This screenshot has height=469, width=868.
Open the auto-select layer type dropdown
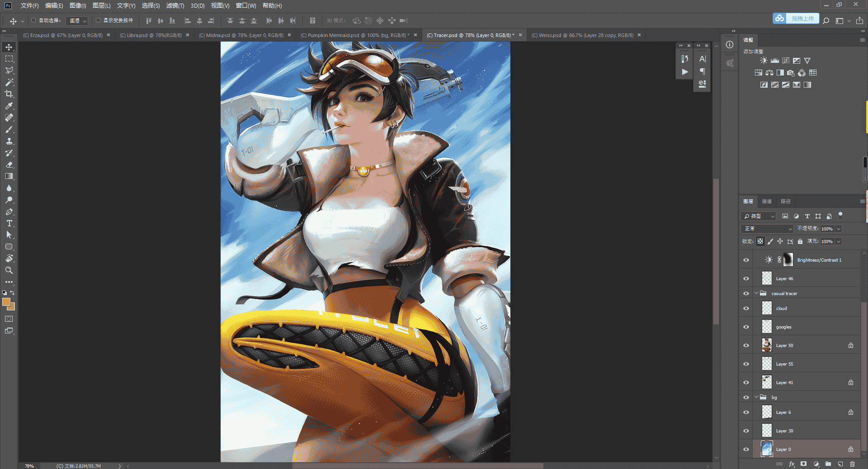point(77,21)
